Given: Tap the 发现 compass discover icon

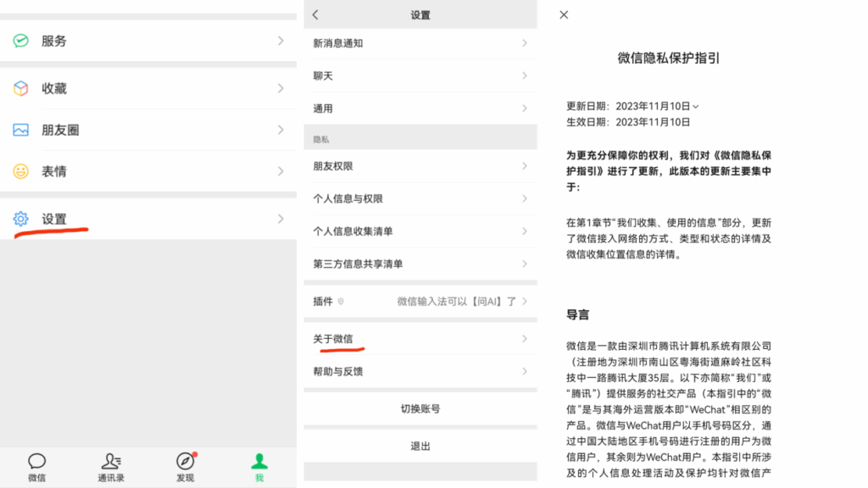Looking at the screenshot, I should 184,460.
